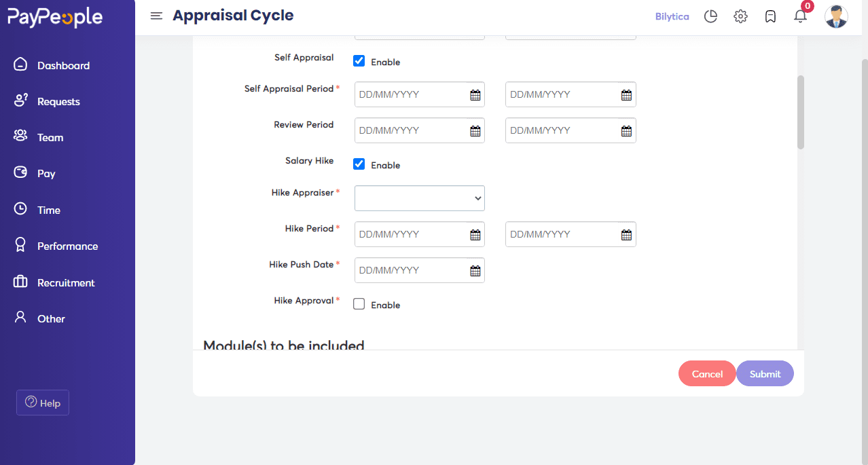Image resolution: width=868 pixels, height=465 pixels.
Task: Open calendar for Self Appraisal Period end date
Action: point(626,95)
